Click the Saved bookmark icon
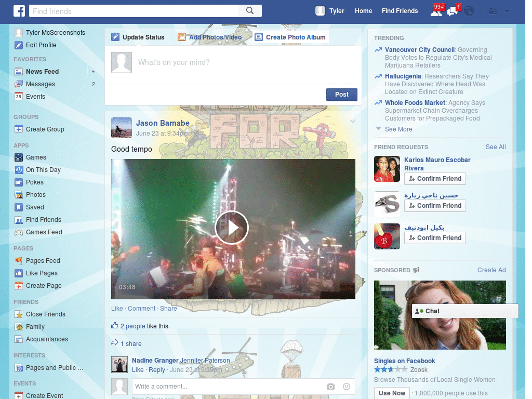This screenshot has height=399, width=532. coord(19,207)
